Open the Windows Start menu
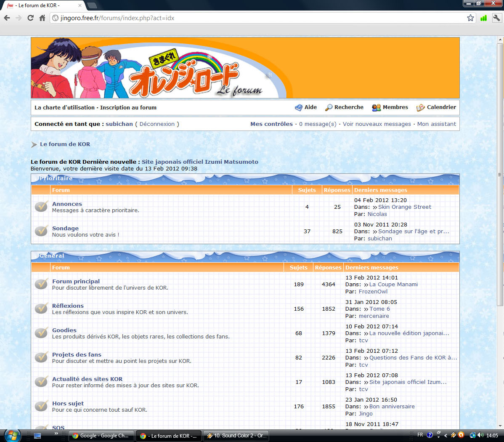Screen dimensions: 504x442 tap(12, 436)
